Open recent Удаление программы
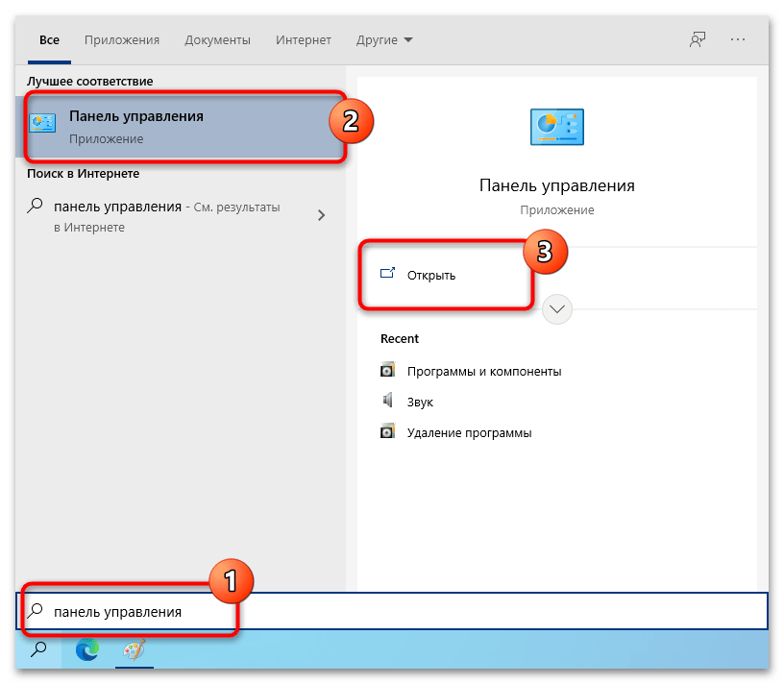This screenshot has width=784, height=684. tap(469, 433)
